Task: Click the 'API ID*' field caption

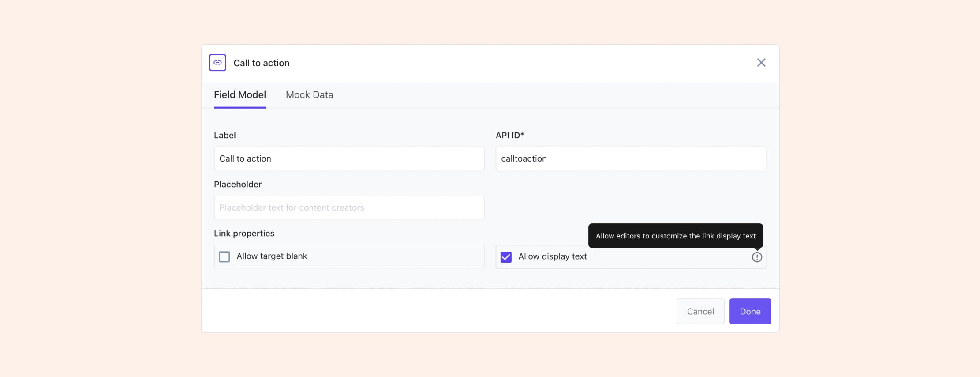Action: pyautogui.click(x=509, y=135)
